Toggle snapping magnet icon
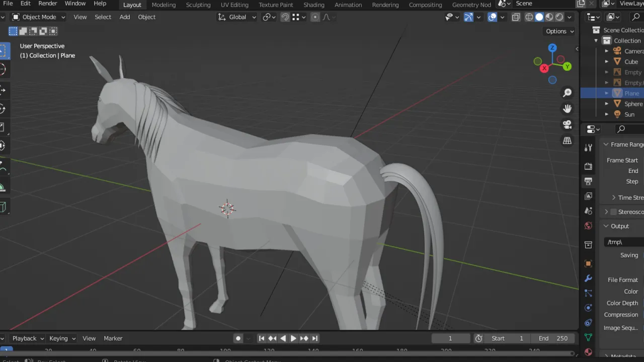This screenshot has height=362, width=644. click(x=285, y=17)
